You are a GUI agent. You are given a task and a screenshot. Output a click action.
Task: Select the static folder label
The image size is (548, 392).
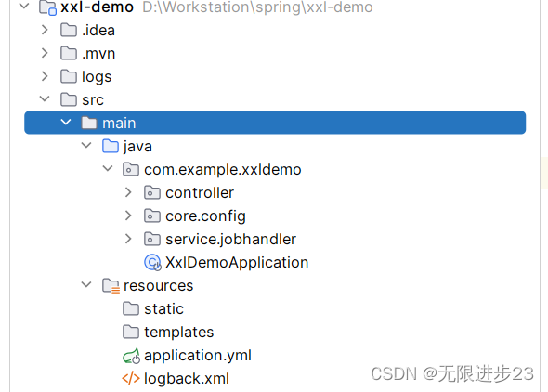point(163,308)
